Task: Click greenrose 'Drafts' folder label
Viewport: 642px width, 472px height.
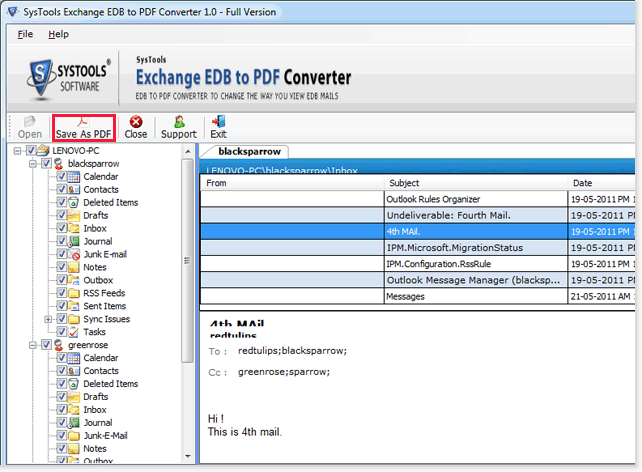Action: [x=96, y=397]
